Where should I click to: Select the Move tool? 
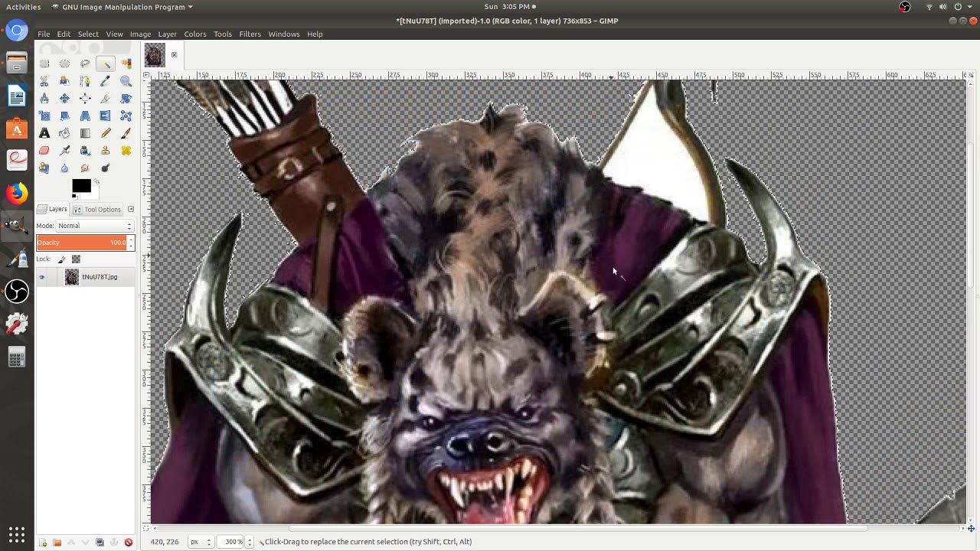coord(64,99)
